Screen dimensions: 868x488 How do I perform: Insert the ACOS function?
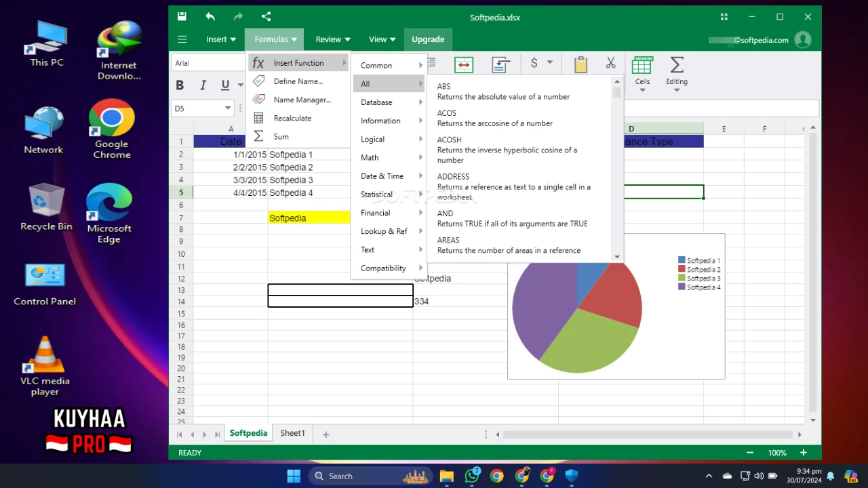point(519,118)
